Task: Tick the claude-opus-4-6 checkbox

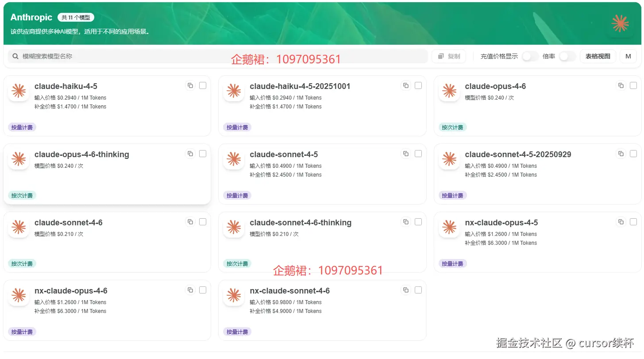Action: coord(633,85)
